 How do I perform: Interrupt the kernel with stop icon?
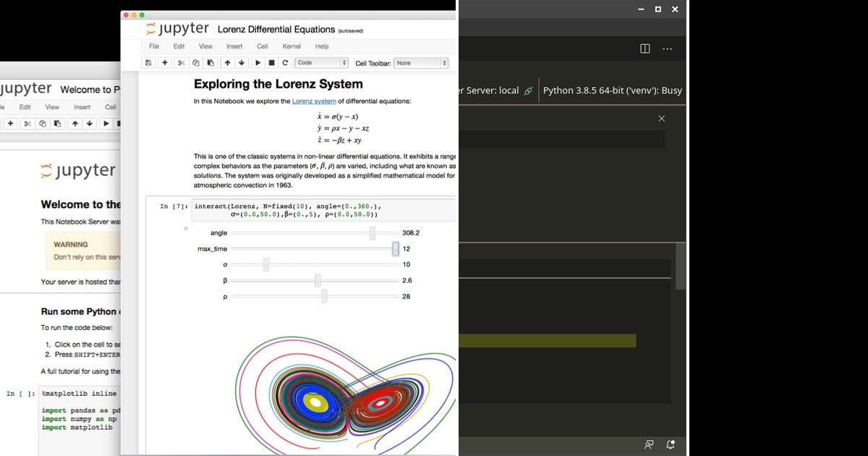pos(271,63)
